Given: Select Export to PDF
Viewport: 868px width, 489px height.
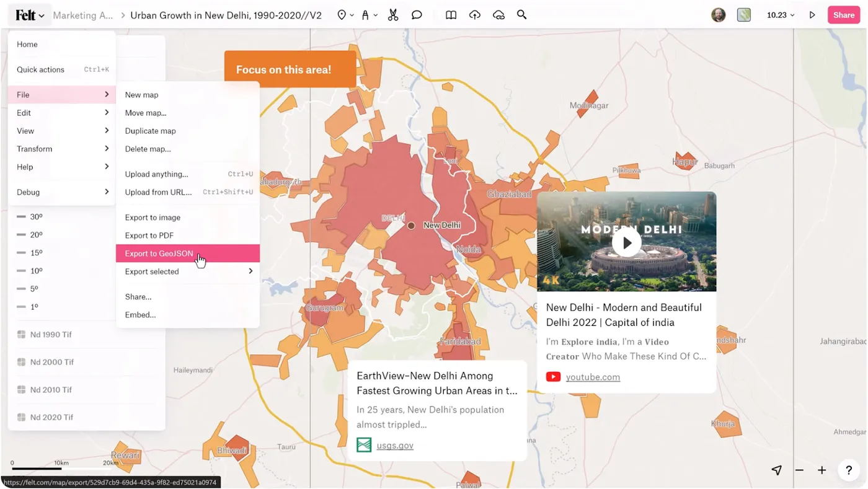Looking at the screenshot, I should (x=188, y=236).
